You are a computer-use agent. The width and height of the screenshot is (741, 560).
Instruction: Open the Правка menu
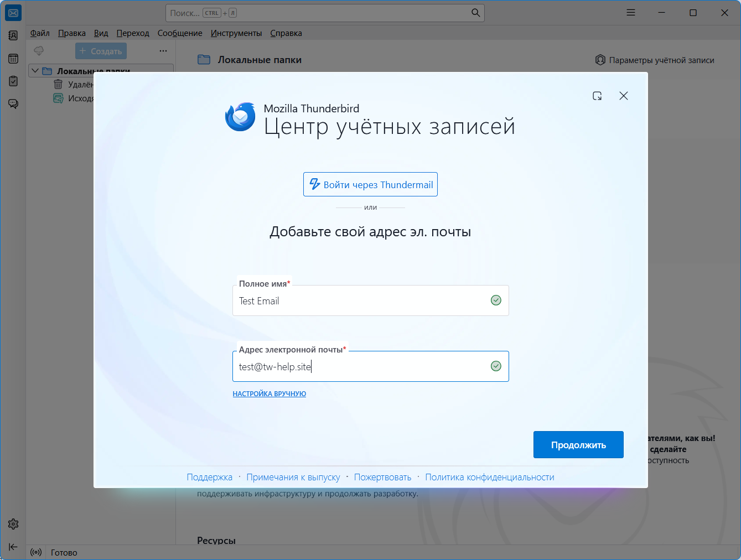(x=72, y=33)
